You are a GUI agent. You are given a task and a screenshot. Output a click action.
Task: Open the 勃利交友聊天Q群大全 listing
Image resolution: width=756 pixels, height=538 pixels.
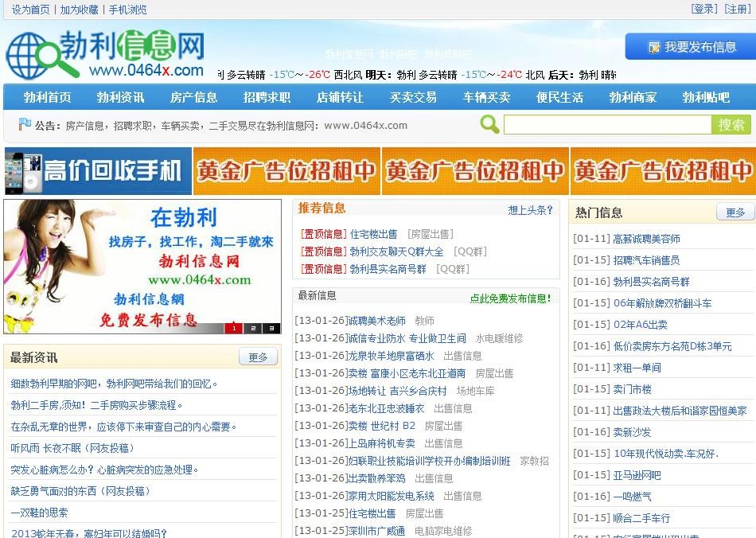tap(396, 251)
